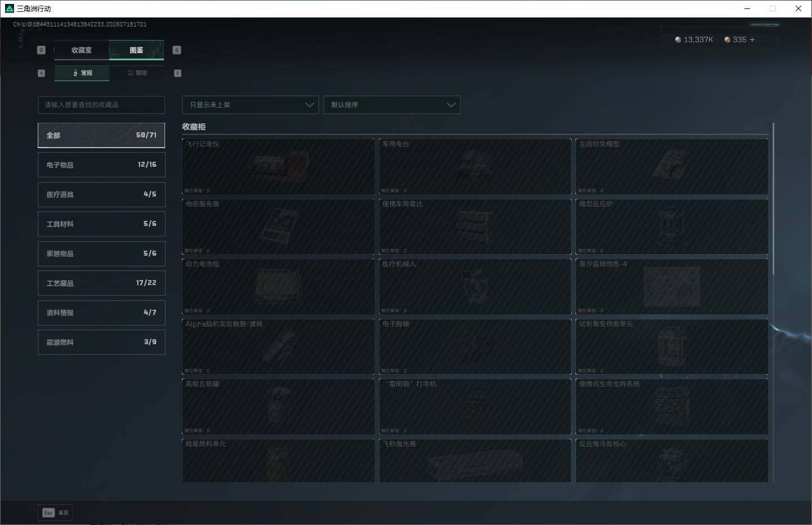The image size is (812, 525).
Task: Click the Esc key icon
Action: pos(48,513)
